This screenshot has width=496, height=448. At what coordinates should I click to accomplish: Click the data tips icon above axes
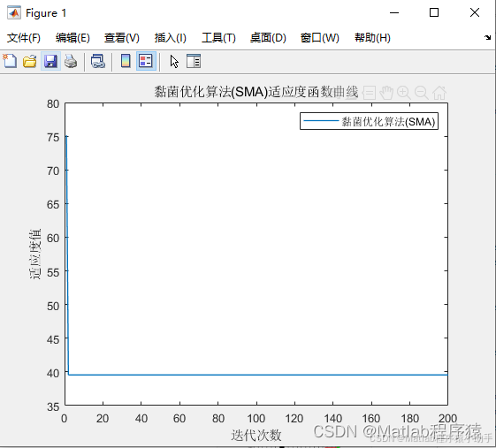point(369,93)
